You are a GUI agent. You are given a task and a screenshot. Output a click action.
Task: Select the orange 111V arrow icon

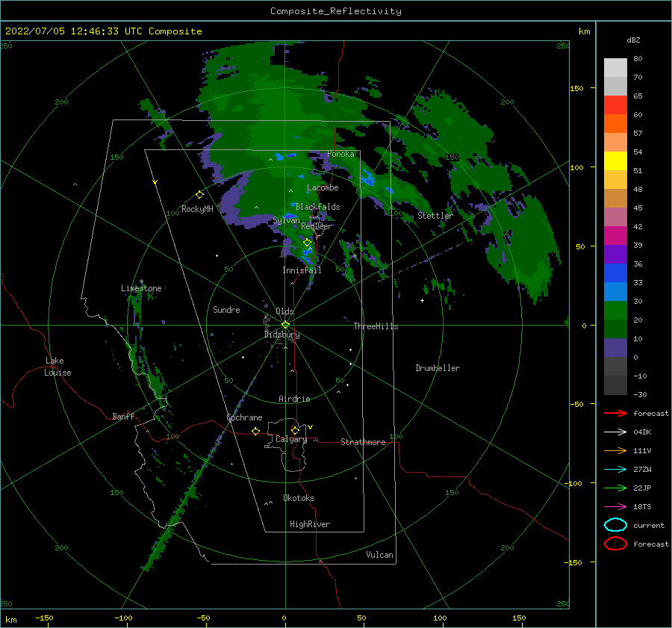click(x=615, y=450)
